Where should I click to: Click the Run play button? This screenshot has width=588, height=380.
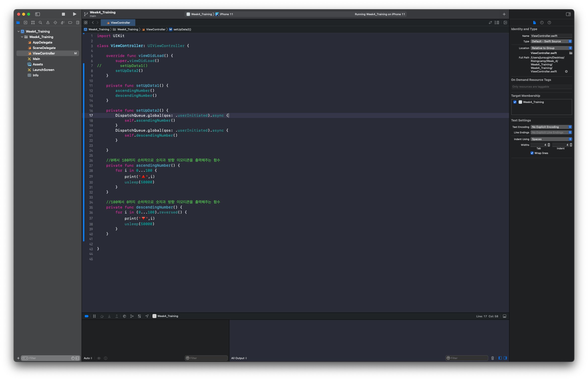coord(74,14)
